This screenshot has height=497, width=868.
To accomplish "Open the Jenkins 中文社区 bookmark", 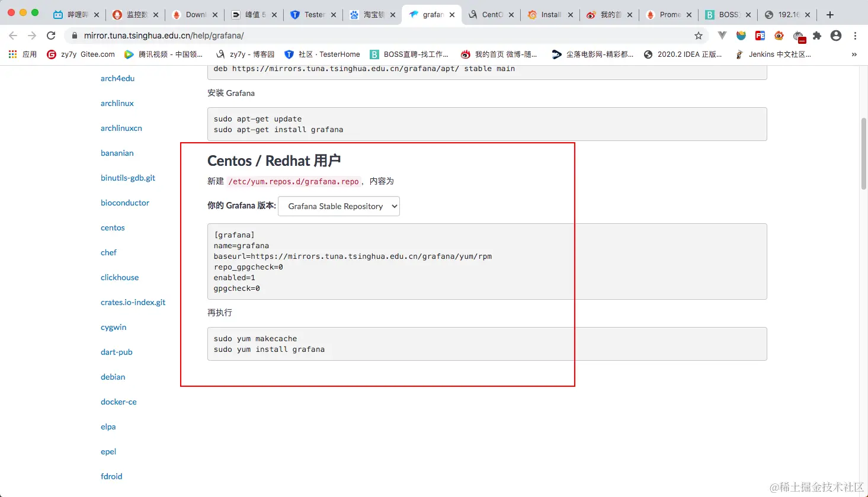I will (773, 54).
